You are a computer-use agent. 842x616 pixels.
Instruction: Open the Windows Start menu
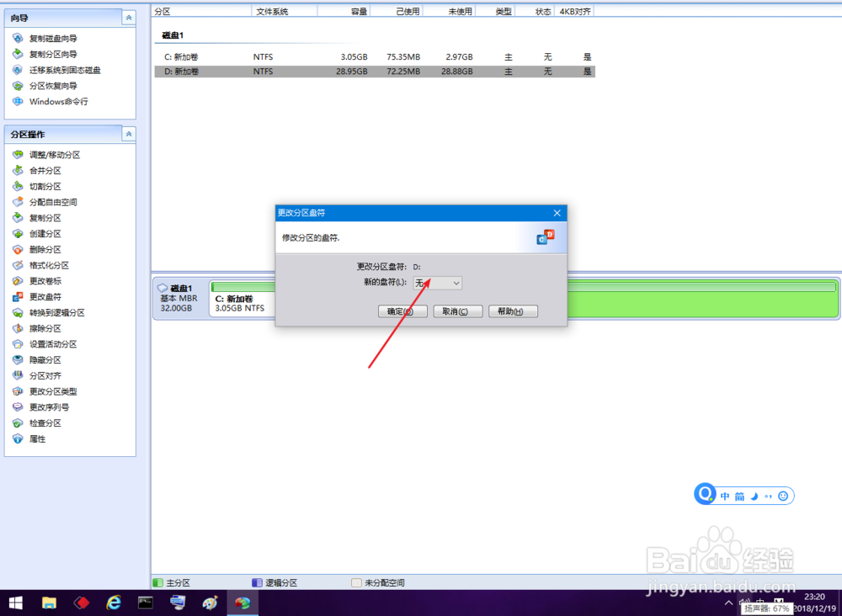[15, 603]
